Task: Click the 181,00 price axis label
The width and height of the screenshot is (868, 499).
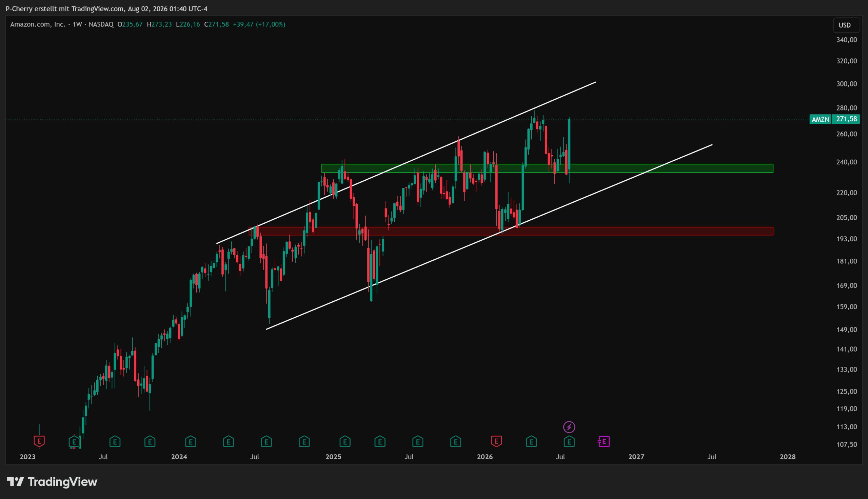Action: pos(847,261)
